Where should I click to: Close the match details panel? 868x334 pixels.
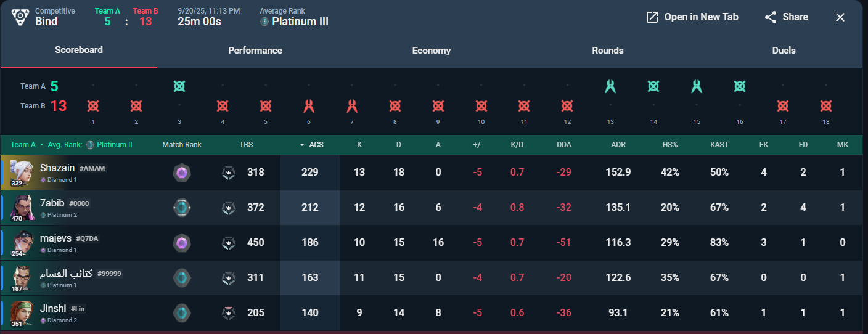coord(840,17)
